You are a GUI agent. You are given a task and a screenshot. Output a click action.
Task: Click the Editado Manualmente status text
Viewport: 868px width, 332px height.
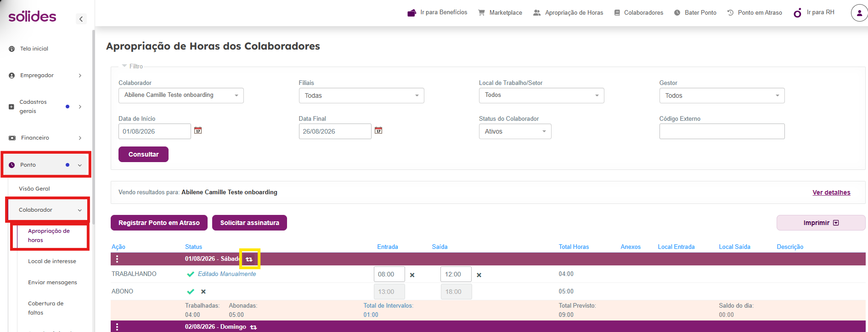227,274
